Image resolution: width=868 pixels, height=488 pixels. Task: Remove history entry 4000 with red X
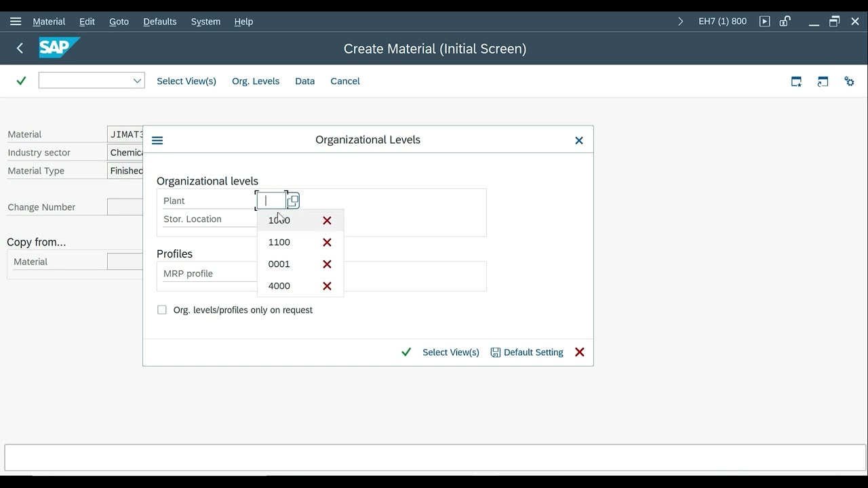pos(327,286)
